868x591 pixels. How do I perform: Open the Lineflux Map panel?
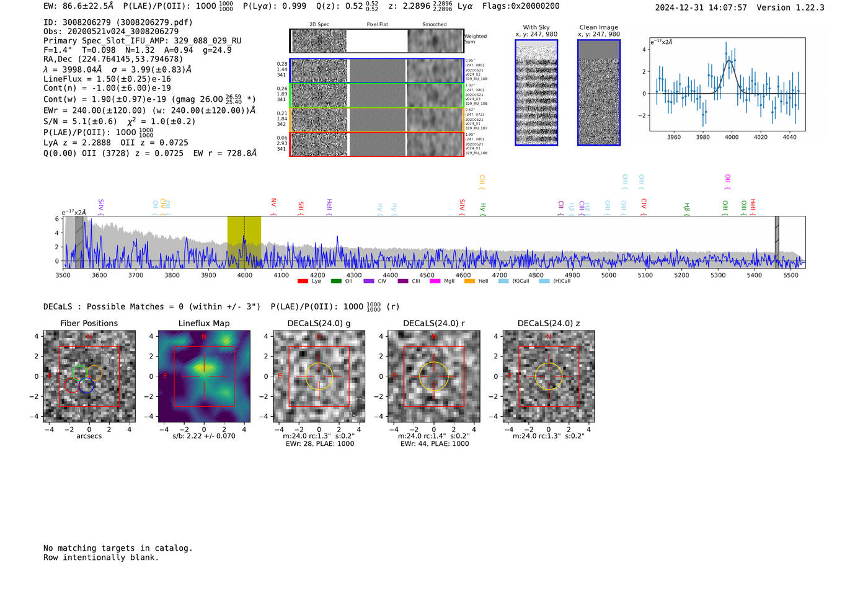click(x=204, y=376)
